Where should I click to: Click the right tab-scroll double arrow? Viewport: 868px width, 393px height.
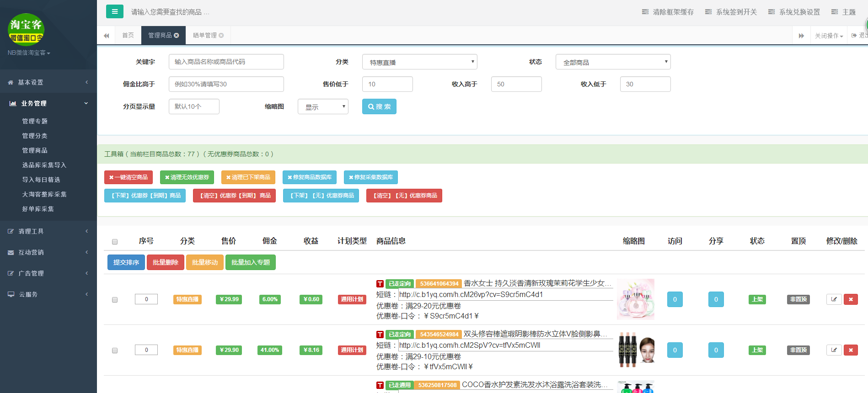801,36
